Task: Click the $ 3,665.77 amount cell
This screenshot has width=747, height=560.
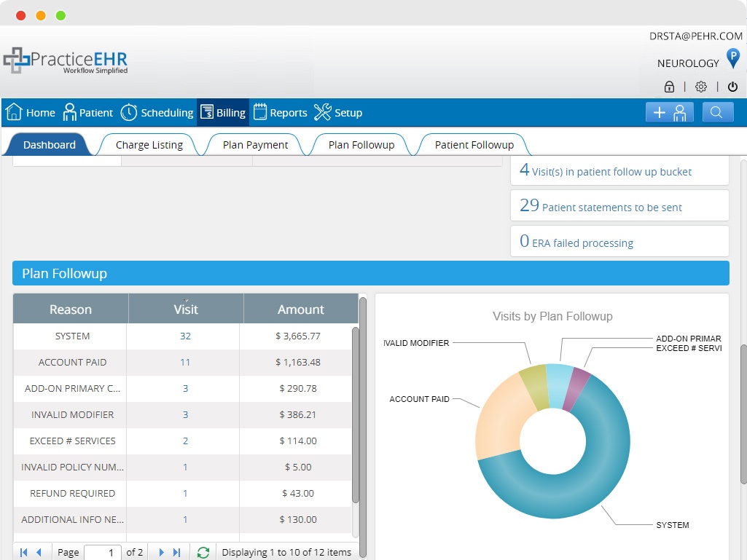Action: tap(298, 336)
